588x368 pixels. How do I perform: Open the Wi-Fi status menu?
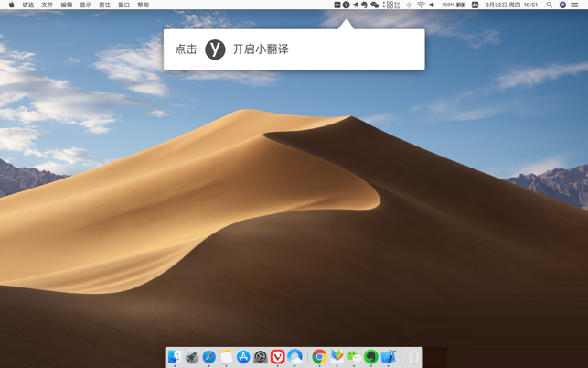pyautogui.click(x=421, y=5)
